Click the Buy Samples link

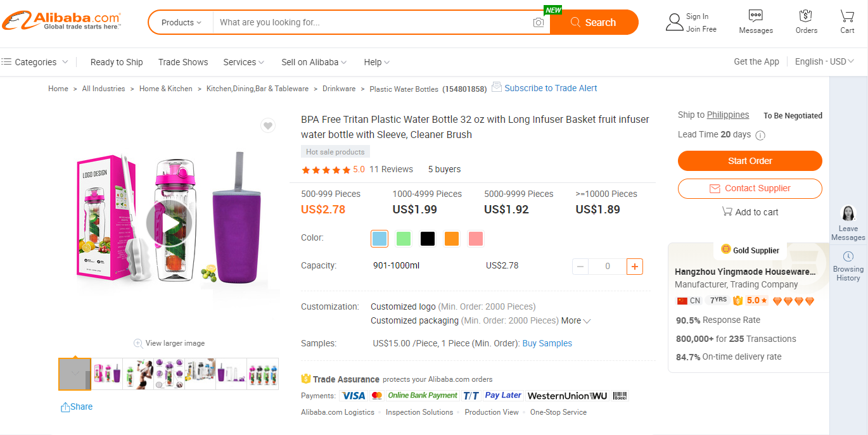pos(547,343)
